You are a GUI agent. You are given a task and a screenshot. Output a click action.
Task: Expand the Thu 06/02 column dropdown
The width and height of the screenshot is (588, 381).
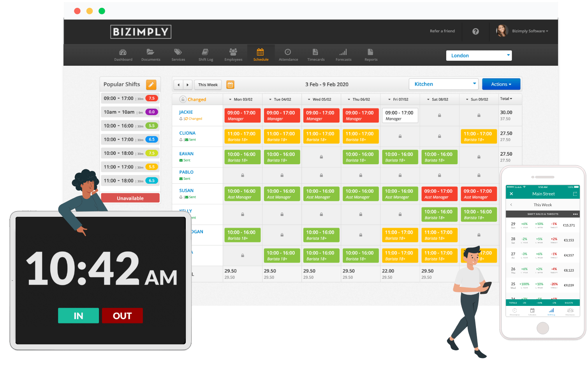pos(349,100)
